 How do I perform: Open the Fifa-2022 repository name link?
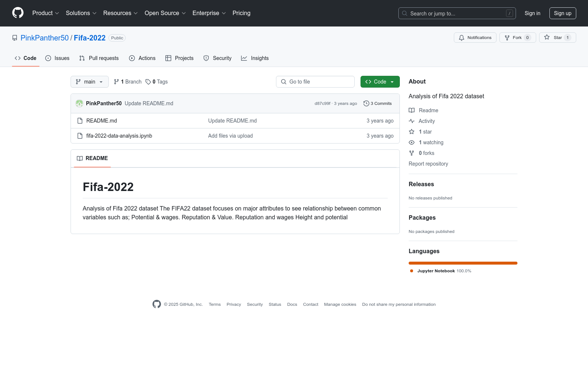[x=90, y=38]
